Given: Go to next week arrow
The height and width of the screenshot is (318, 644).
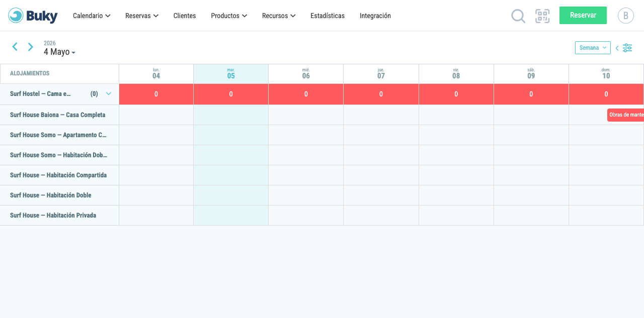Looking at the screenshot, I should (31, 47).
